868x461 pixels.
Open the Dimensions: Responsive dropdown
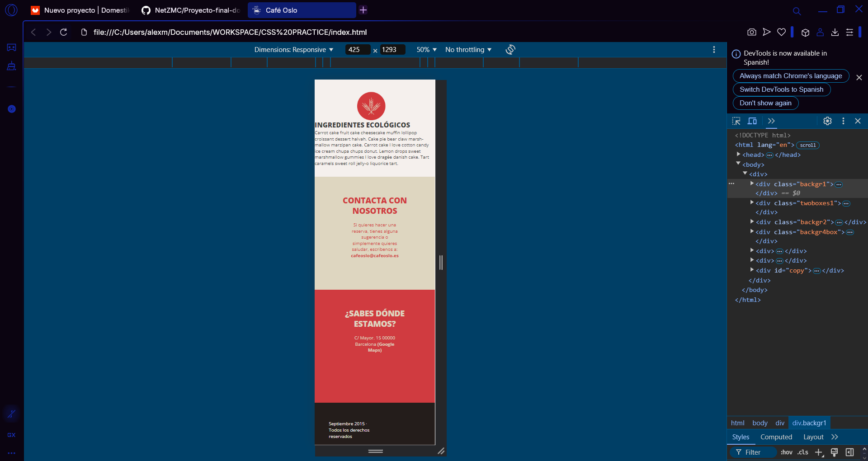[293, 50]
